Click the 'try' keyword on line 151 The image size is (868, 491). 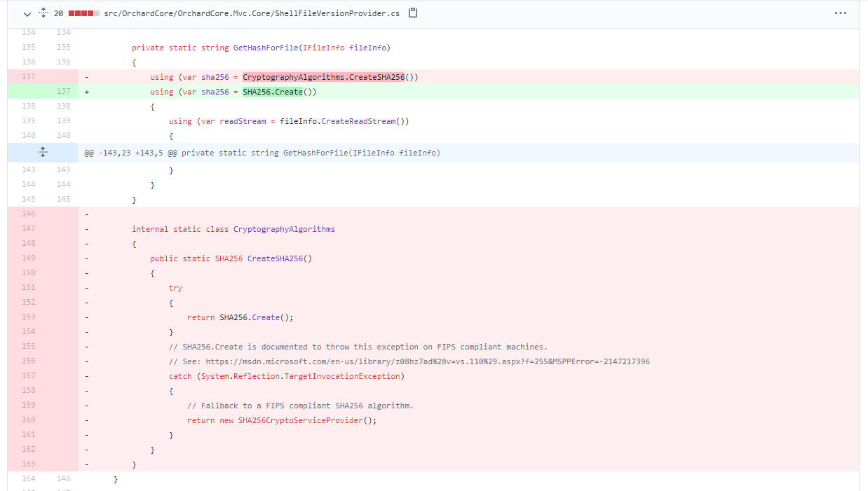click(x=175, y=288)
